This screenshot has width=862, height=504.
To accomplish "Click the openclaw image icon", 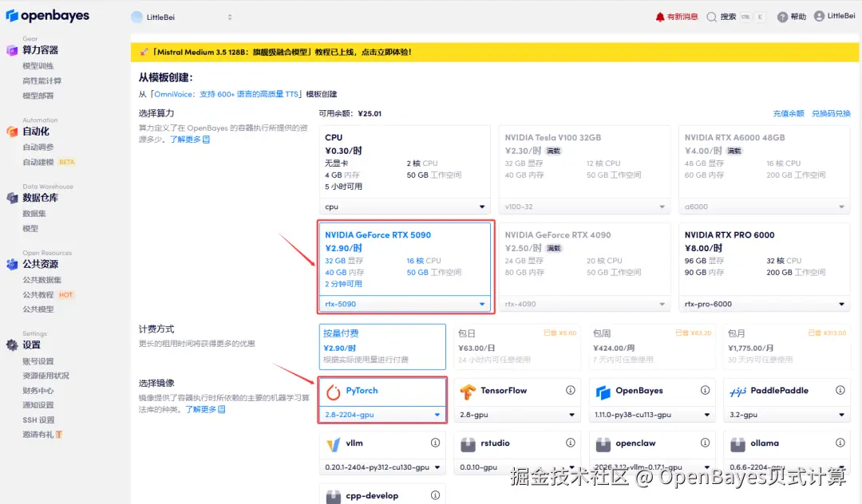I will coord(603,444).
